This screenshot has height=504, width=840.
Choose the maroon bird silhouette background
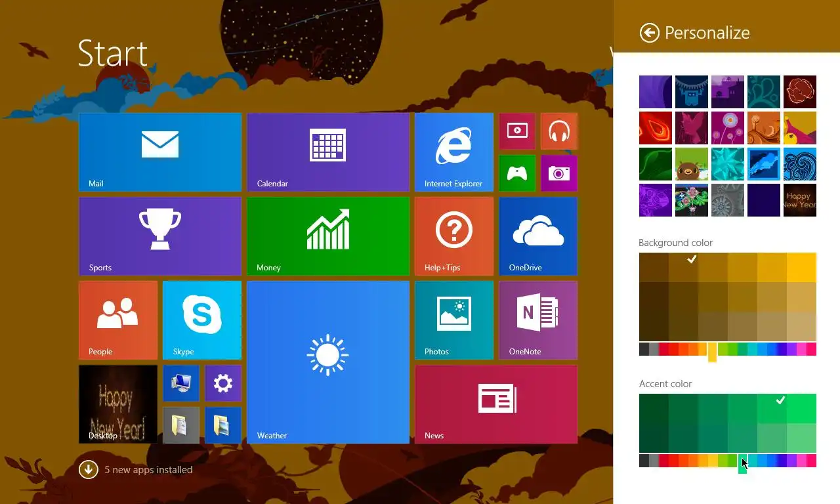tap(692, 128)
